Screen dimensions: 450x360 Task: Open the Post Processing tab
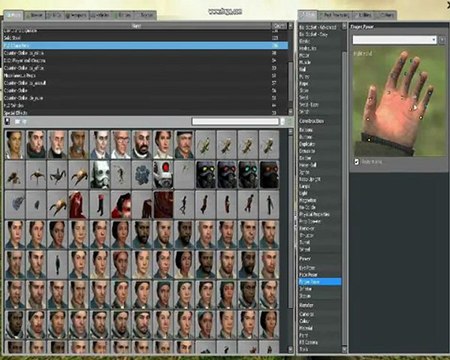tap(335, 15)
